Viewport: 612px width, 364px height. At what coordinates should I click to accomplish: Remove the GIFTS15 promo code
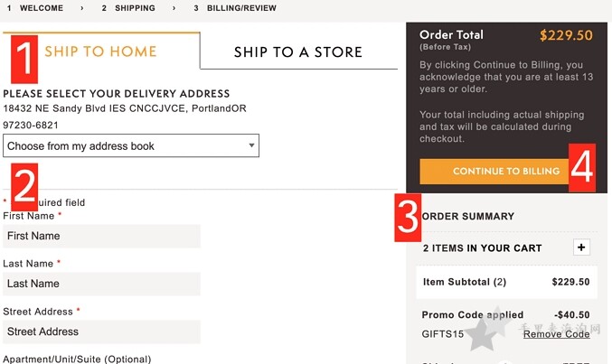tap(556, 334)
